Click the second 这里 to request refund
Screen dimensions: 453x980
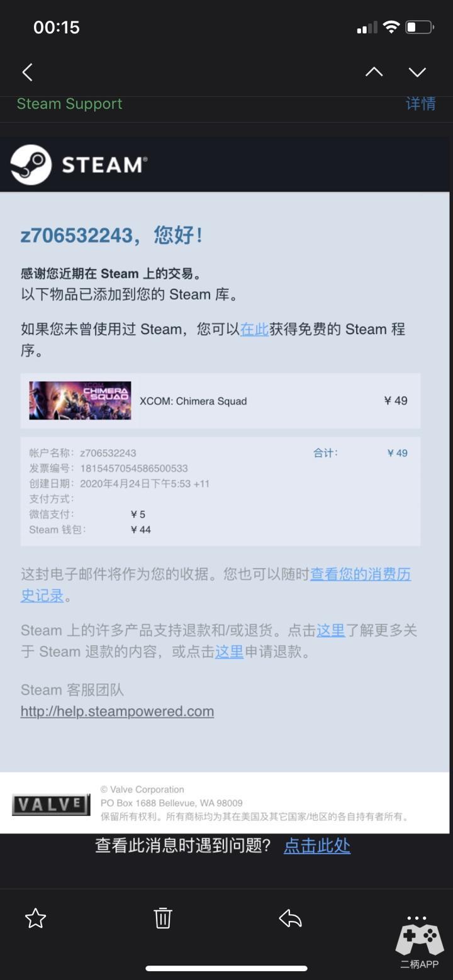(229, 652)
